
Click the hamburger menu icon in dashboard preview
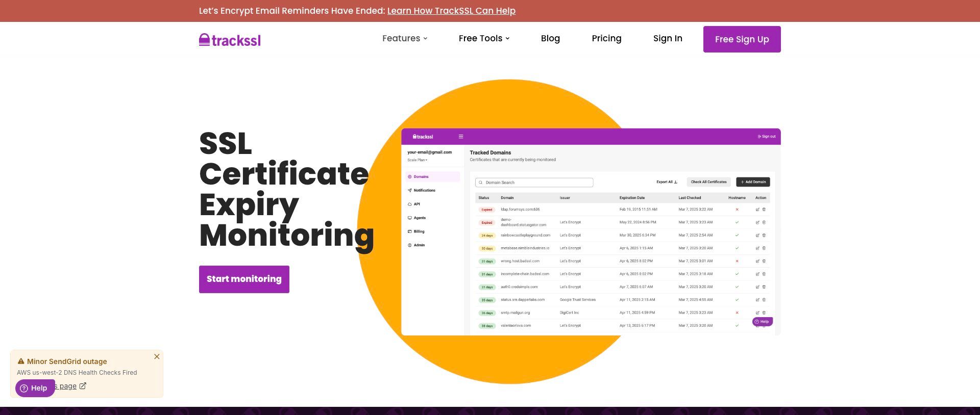click(460, 137)
